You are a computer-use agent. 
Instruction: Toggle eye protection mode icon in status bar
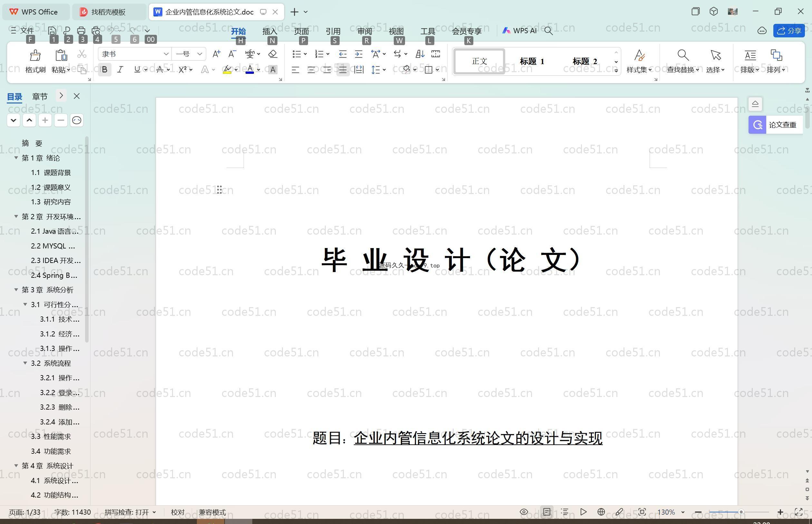tap(524, 512)
